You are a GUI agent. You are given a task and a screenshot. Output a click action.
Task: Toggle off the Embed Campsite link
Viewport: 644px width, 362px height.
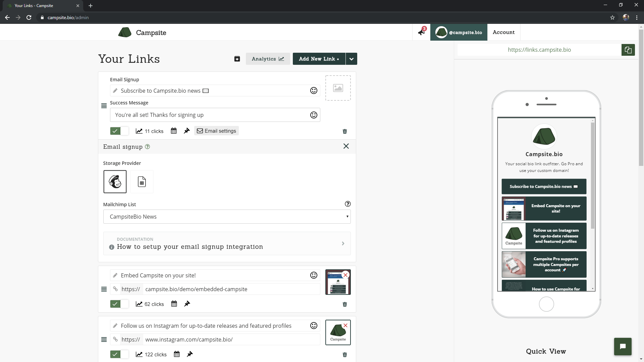click(119, 304)
